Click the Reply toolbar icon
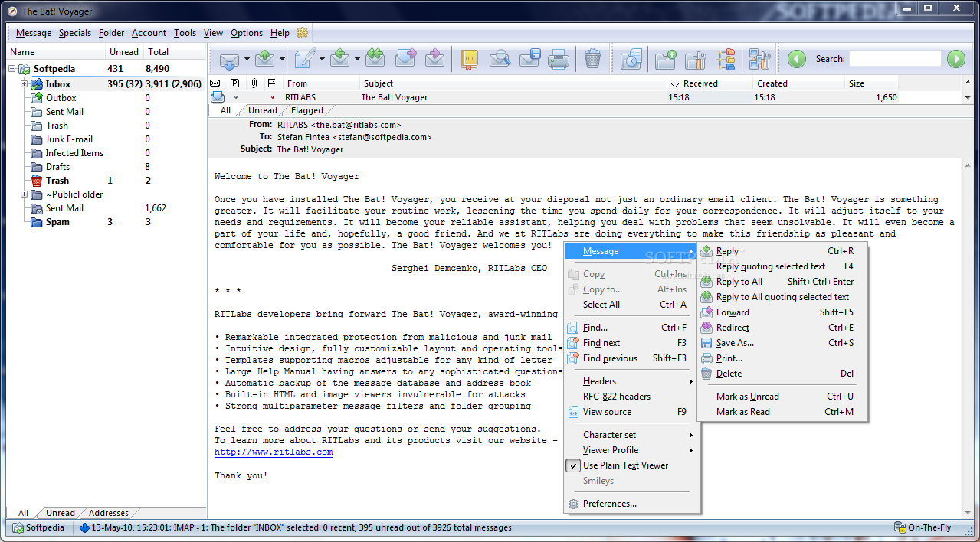 (340, 59)
